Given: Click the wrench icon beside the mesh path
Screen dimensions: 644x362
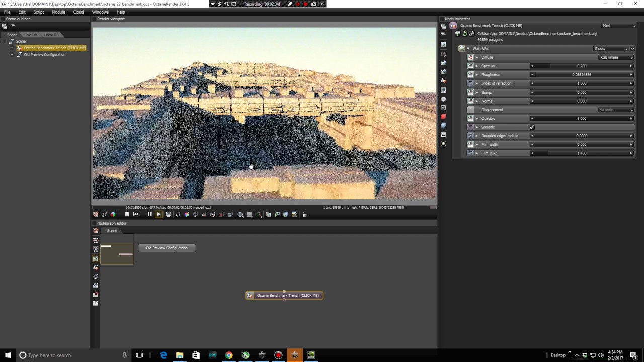Looking at the screenshot, I should tap(471, 34).
